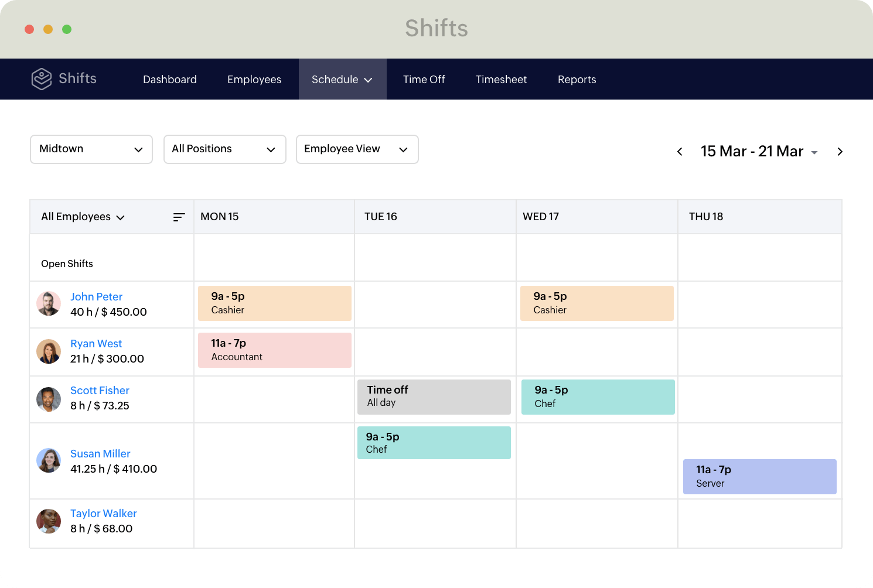Click the previous week arrow
Screen dimensions: 873x588
coord(679,151)
